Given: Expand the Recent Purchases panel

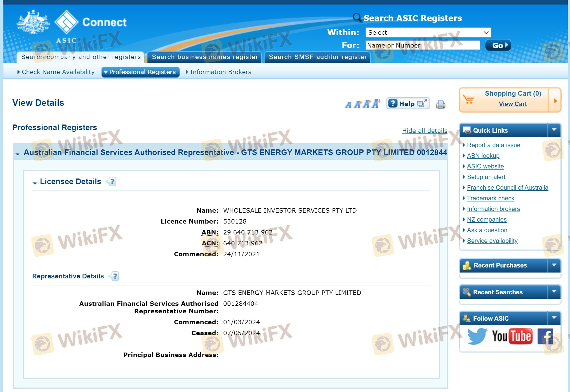Looking at the screenshot, I should (x=554, y=265).
